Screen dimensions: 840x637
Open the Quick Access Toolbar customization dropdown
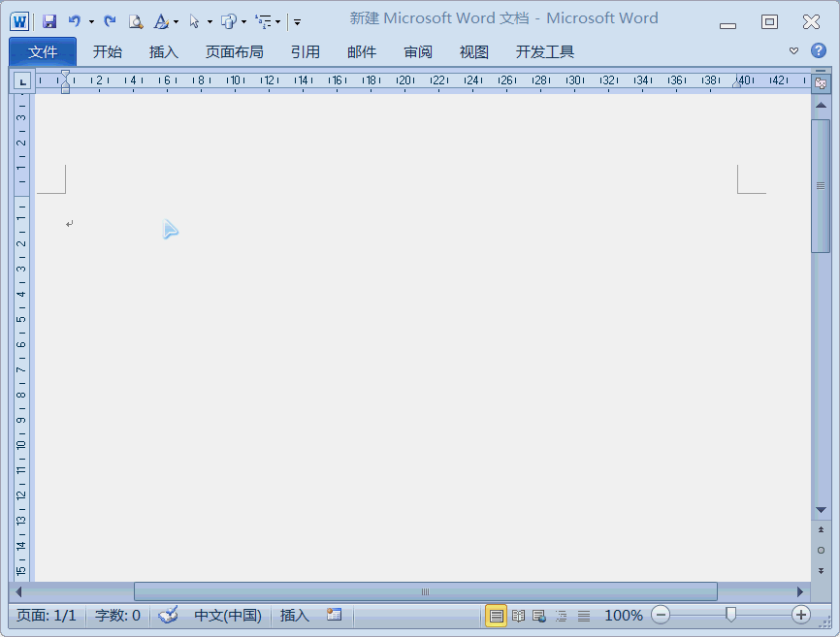pyautogui.click(x=297, y=22)
